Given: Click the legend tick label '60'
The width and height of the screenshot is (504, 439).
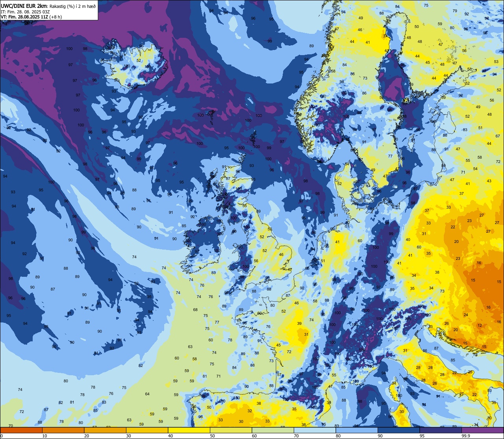Looking at the screenshot, I should 254,436.
